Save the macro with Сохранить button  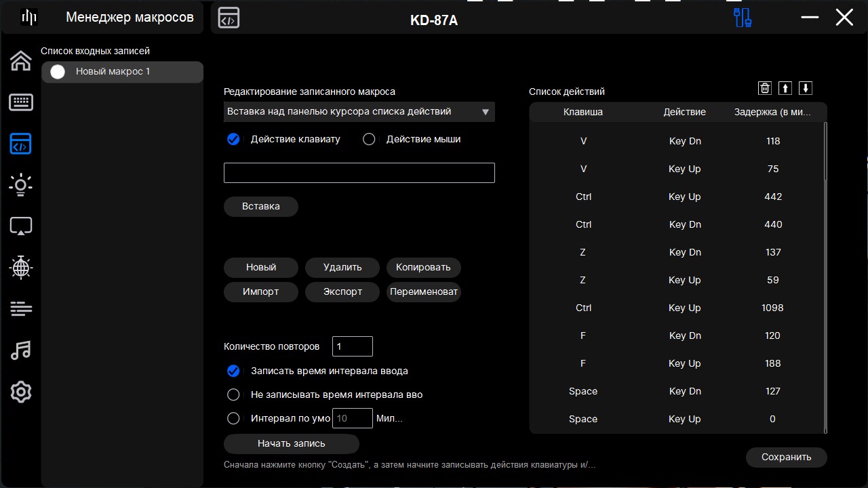click(x=787, y=457)
